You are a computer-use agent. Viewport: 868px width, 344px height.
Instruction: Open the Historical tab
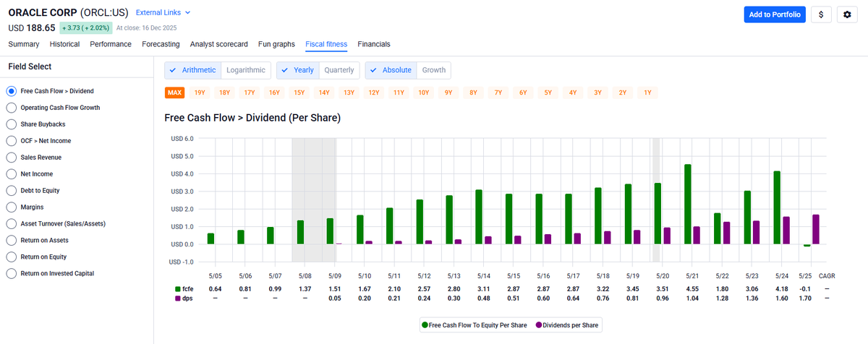pos(64,44)
